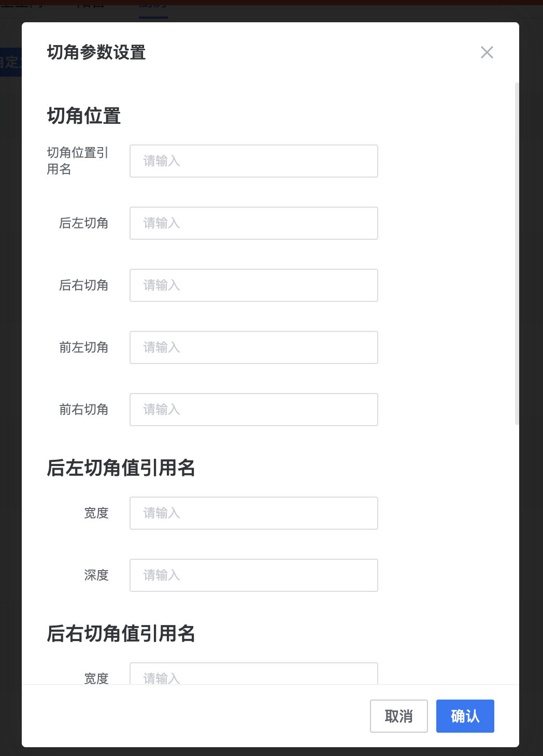Click the 后右切角值引用名 section heading
This screenshot has height=756, width=543.
(x=121, y=633)
